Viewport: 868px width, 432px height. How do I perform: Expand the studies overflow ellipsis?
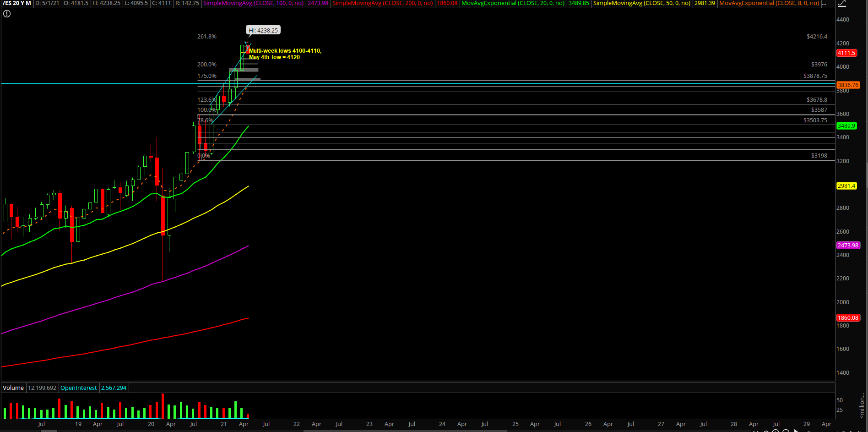tap(825, 4)
